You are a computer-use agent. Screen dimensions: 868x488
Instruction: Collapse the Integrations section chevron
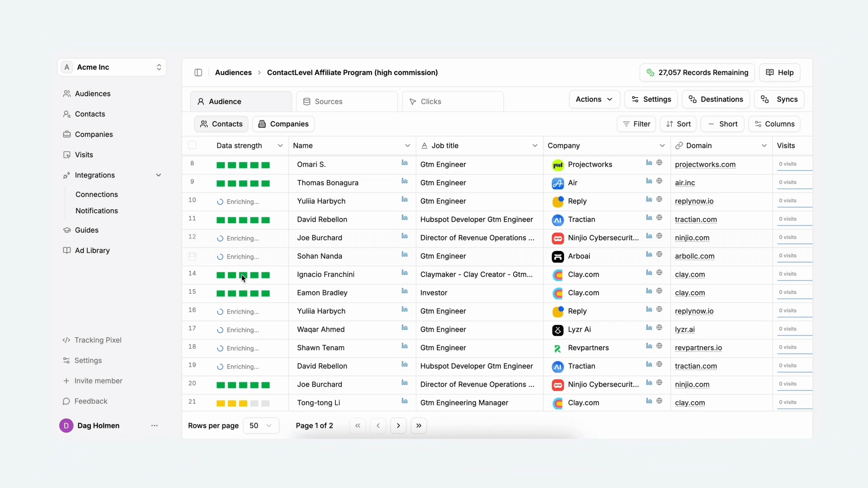pos(159,175)
